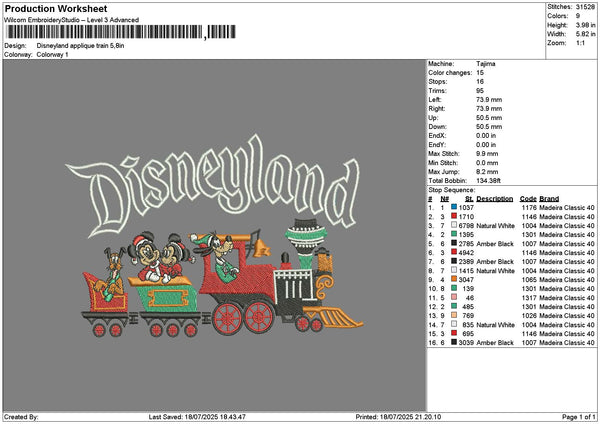Click the Stops value '16'
This screenshot has width=600, height=424.
click(x=480, y=82)
